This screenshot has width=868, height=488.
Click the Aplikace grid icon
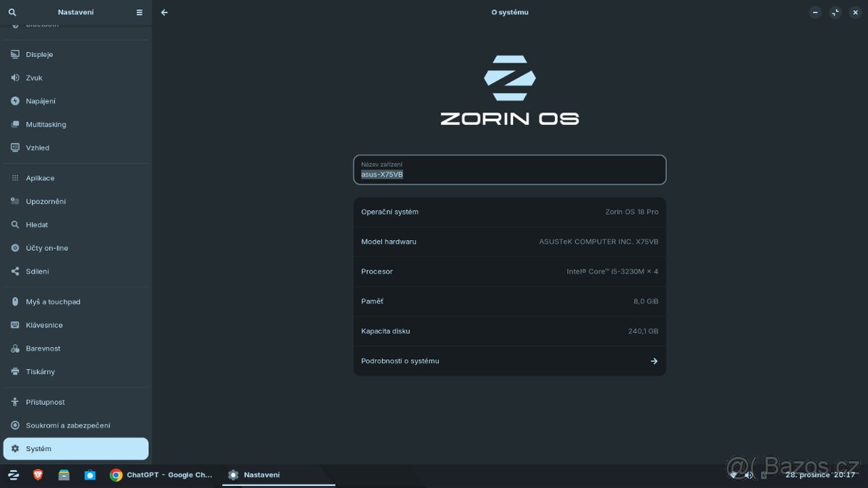pos(15,178)
